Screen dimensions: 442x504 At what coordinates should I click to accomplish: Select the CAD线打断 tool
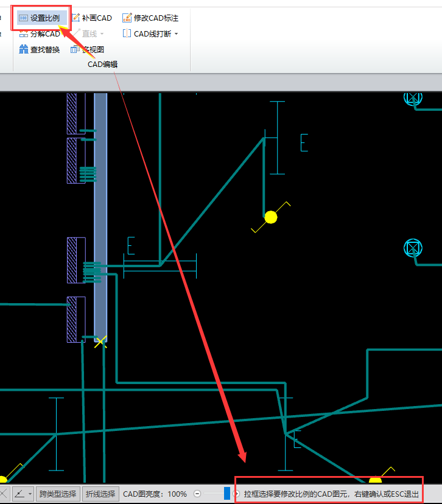click(x=147, y=34)
